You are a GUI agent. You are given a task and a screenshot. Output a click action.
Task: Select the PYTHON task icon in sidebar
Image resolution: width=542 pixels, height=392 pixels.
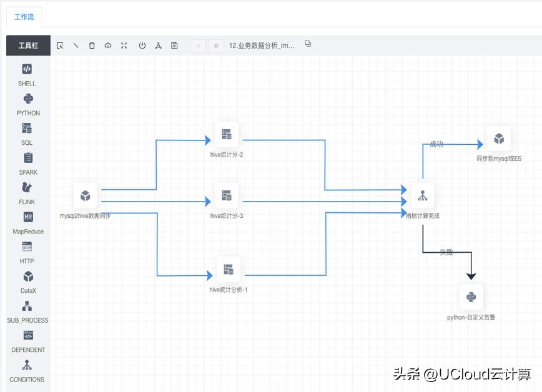click(26, 98)
